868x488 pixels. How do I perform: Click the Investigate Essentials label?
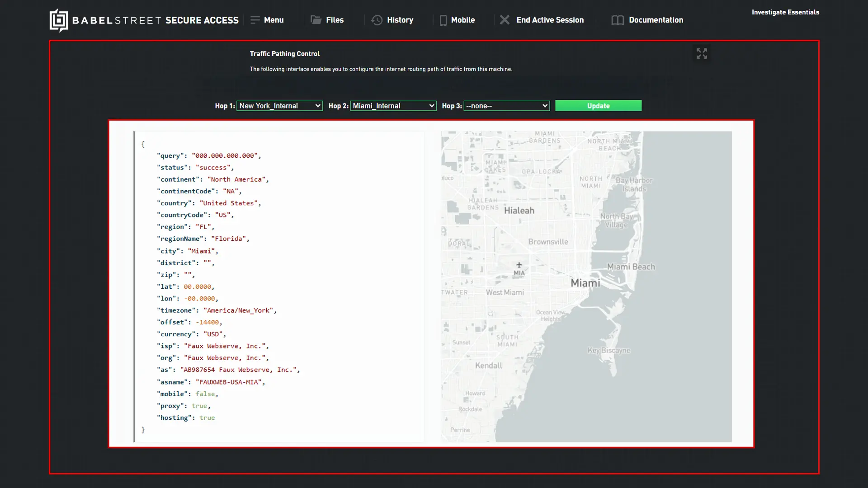point(785,12)
